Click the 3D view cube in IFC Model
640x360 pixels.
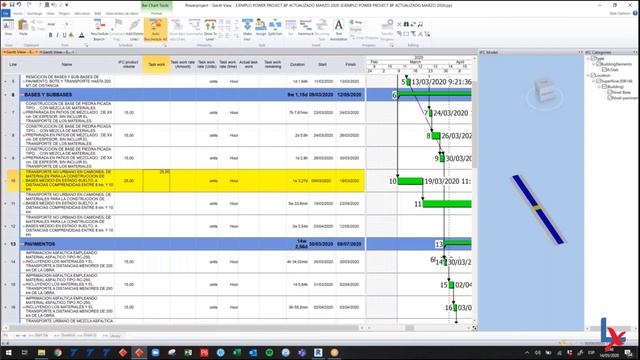coord(544,91)
